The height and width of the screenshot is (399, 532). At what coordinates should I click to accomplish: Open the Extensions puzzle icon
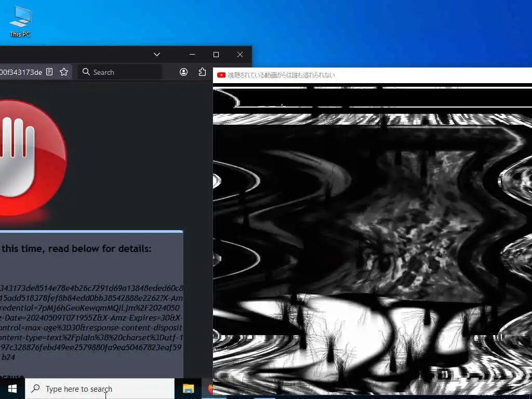tap(202, 72)
